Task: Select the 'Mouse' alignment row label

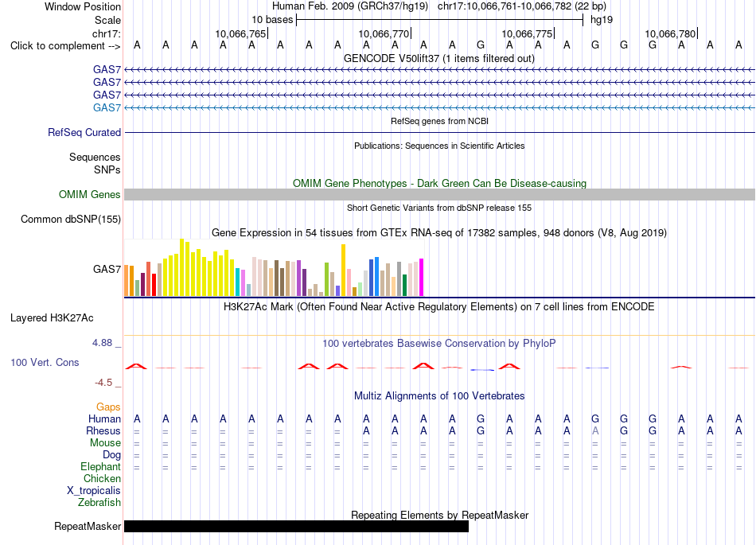Action: [106, 443]
